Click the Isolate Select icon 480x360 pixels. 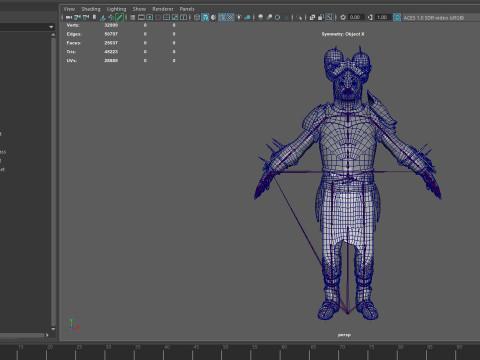(x=299, y=17)
